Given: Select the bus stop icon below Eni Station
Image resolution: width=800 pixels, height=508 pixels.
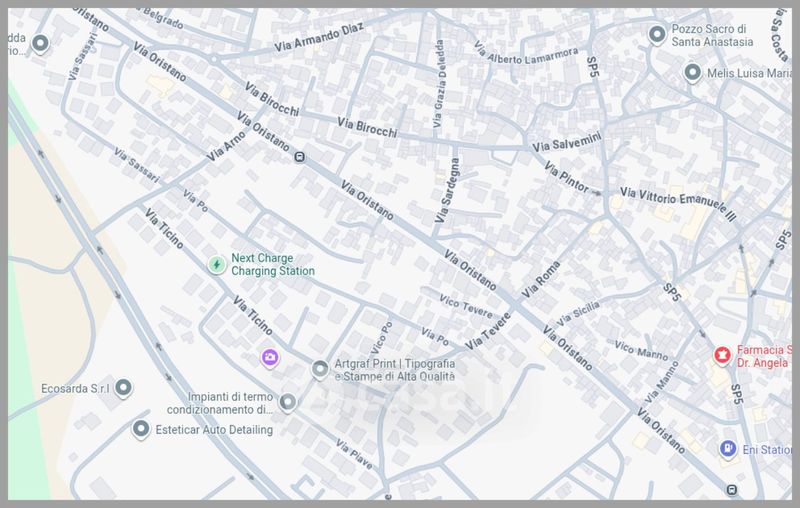Looking at the screenshot, I should coord(732,489).
